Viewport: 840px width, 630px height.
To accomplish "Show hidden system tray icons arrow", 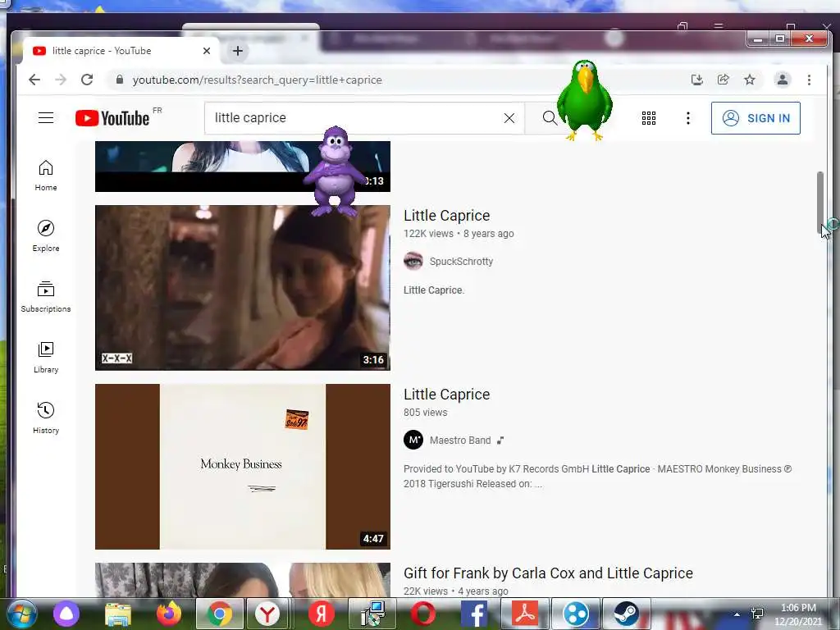I will point(737,614).
